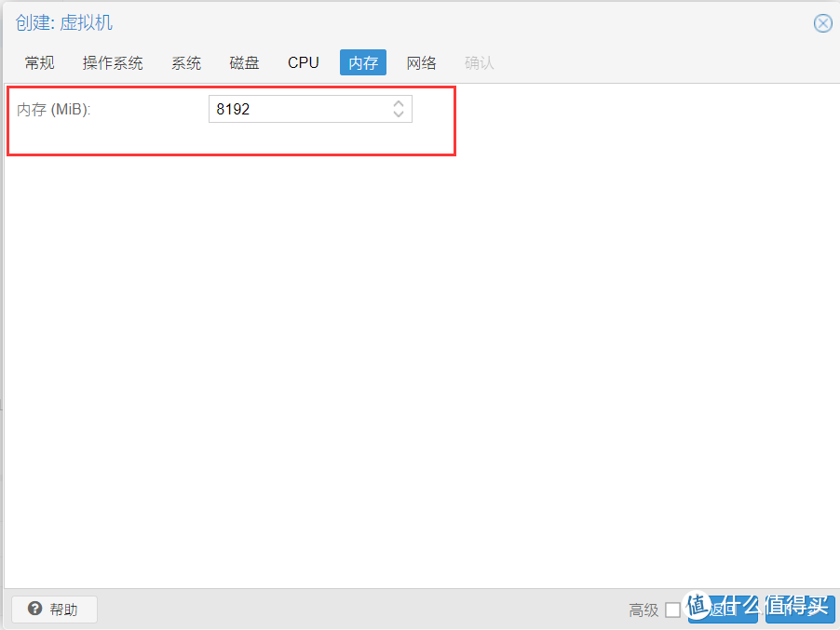
Task: Enable the 高级 checkbox
Action: [x=673, y=610]
